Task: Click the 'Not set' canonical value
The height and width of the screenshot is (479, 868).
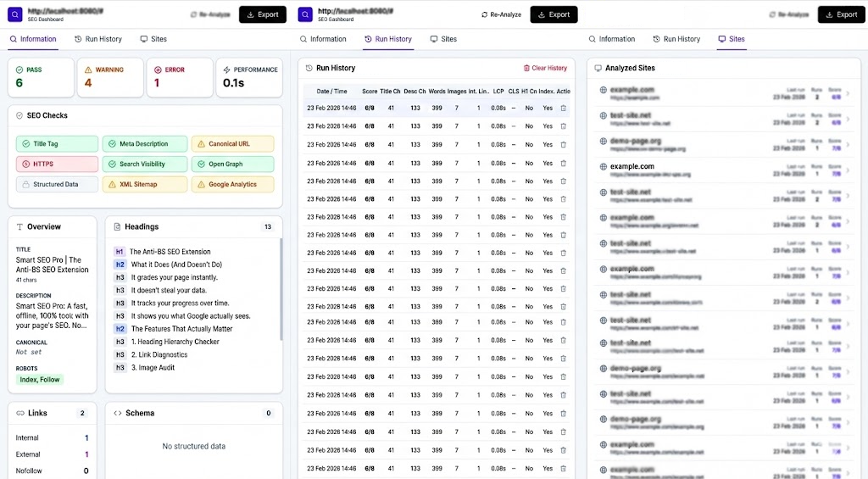Action: 29,352
